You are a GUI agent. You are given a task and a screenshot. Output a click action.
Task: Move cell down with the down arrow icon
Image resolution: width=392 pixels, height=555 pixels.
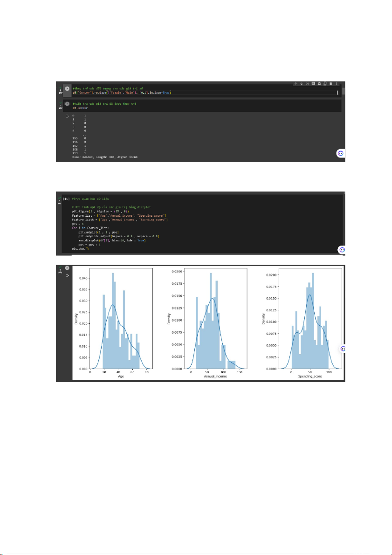(x=302, y=84)
